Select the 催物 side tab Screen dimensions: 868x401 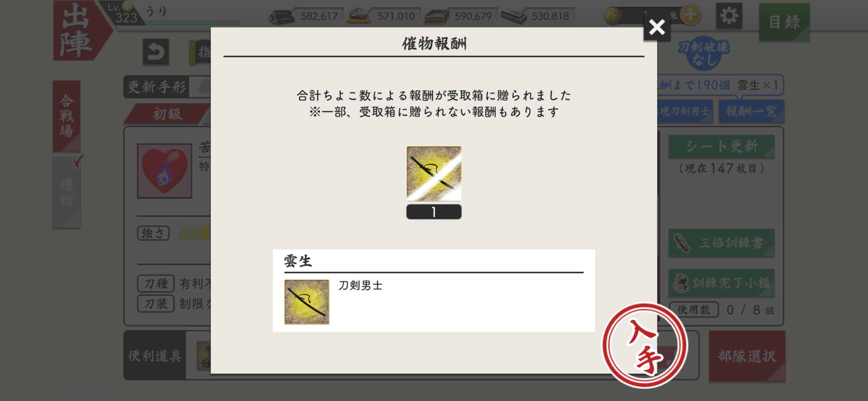[x=66, y=192]
